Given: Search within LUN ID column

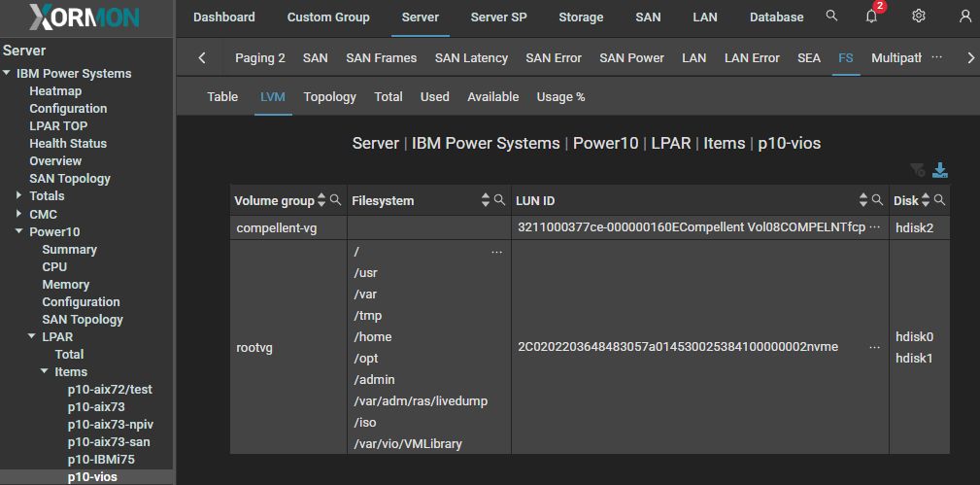Looking at the screenshot, I should (x=877, y=199).
